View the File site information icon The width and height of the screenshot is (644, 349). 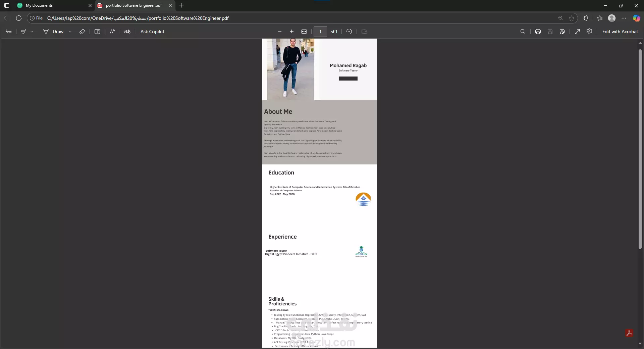click(36, 18)
